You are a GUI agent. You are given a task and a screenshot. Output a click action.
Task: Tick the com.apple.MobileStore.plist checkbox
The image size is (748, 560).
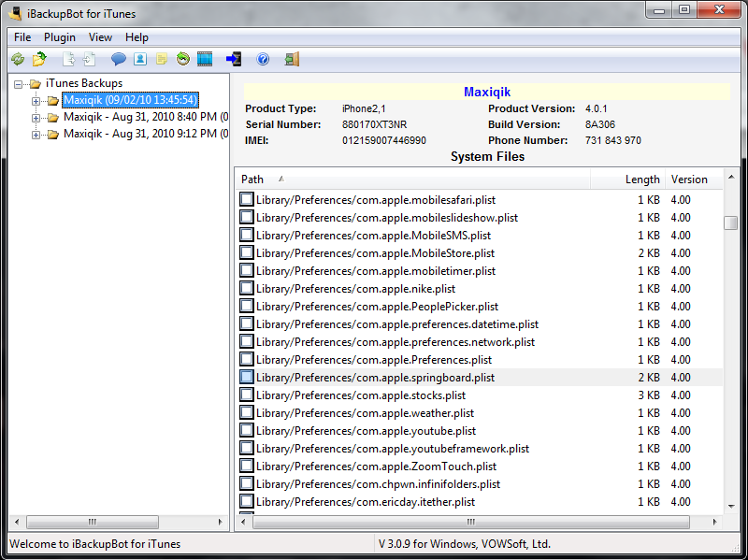[x=246, y=252]
